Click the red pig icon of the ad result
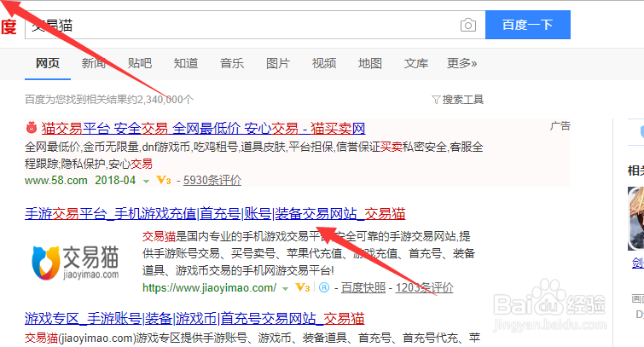 (x=32, y=128)
